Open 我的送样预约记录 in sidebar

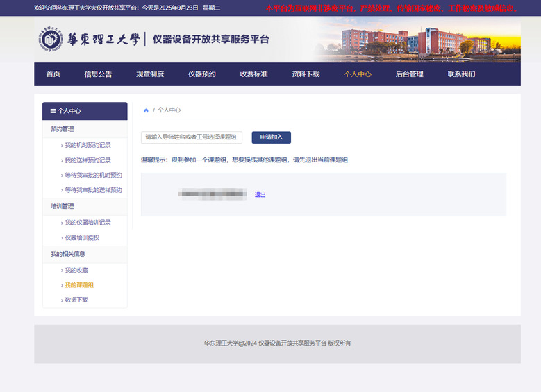tap(88, 160)
